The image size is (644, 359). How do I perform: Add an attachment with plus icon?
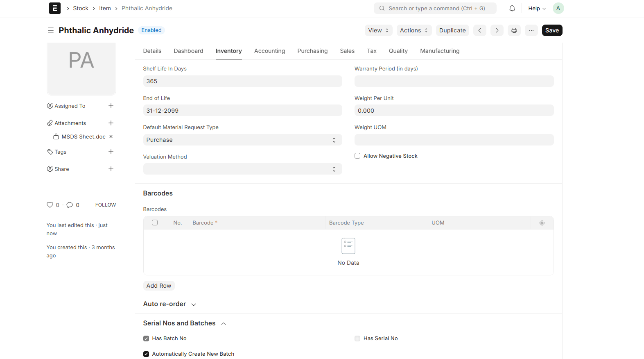(111, 123)
